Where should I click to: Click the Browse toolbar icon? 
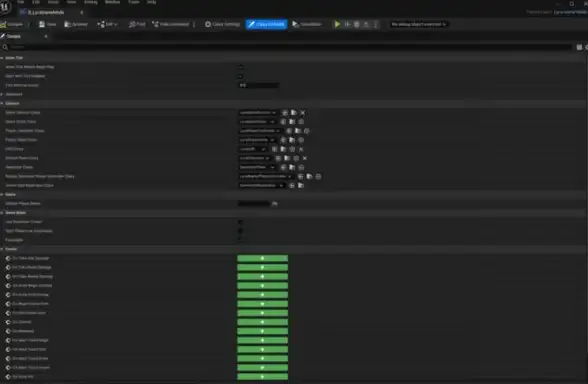[x=76, y=24]
